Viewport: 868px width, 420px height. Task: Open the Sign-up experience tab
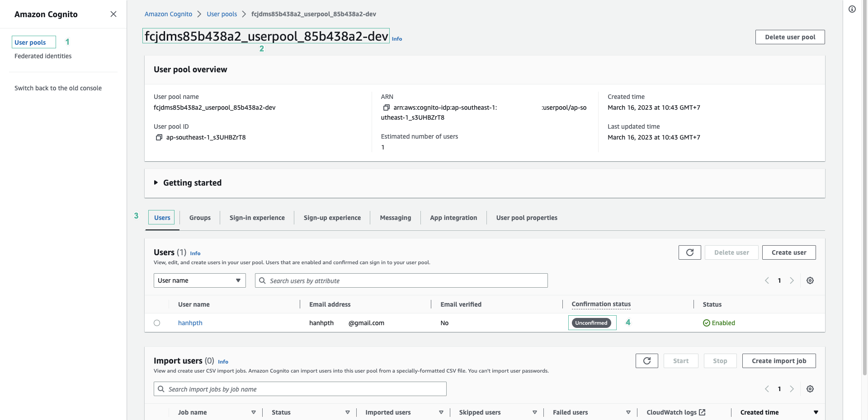tap(332, 218)
